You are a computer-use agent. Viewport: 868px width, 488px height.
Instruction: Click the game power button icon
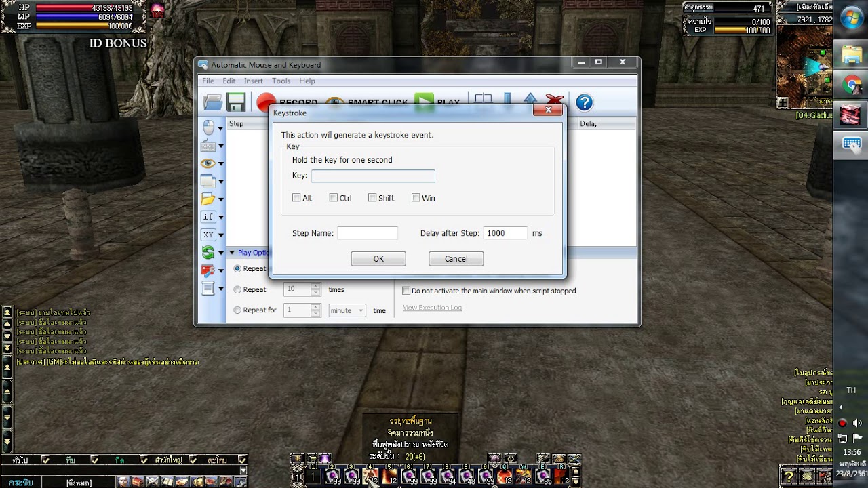tap(511, 458)
